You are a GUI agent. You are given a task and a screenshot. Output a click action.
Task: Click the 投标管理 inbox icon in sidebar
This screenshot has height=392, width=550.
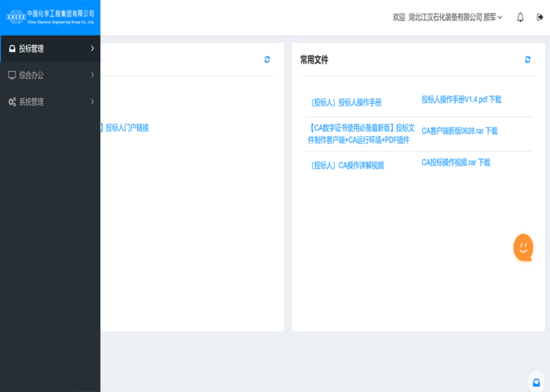(12, 48)
